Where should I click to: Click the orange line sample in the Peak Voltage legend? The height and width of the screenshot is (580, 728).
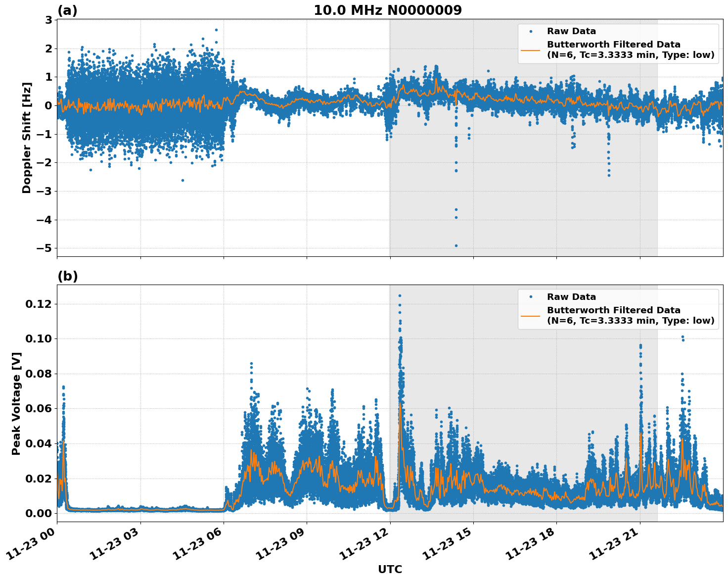(531, 315)
